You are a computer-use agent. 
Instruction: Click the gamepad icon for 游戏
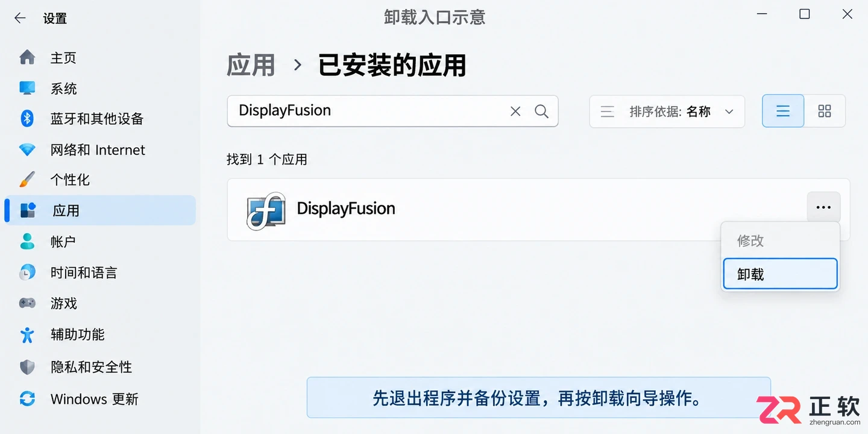click(x=27, y=303)
